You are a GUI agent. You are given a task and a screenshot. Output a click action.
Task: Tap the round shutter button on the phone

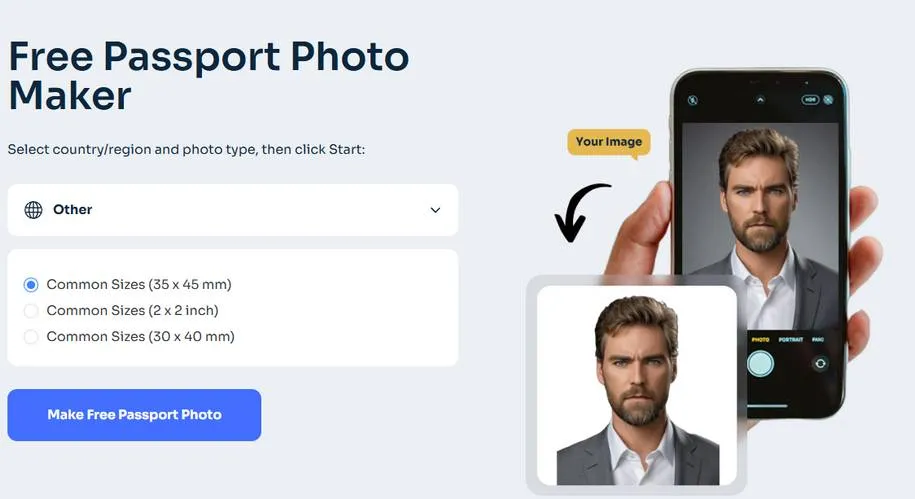click(760, 364)
